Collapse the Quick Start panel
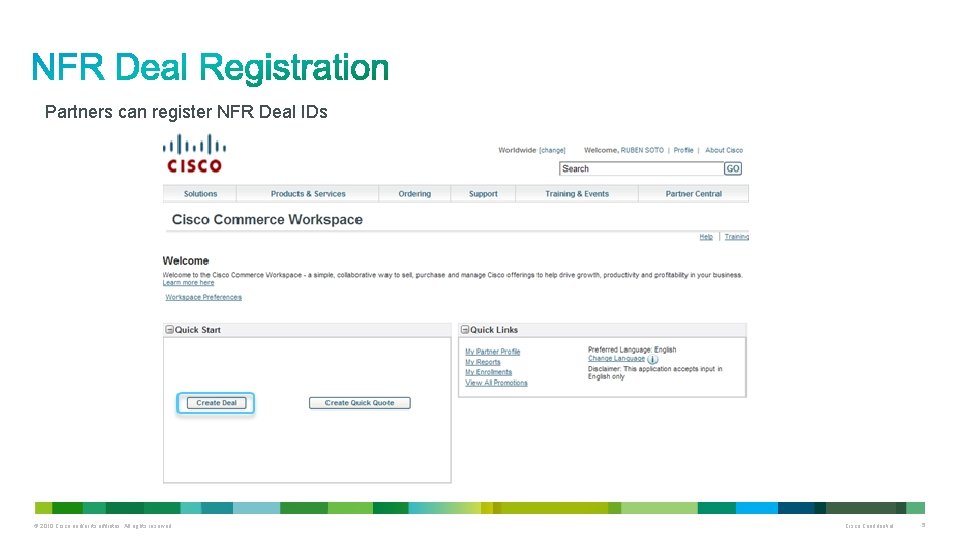 tap(170, 329)
